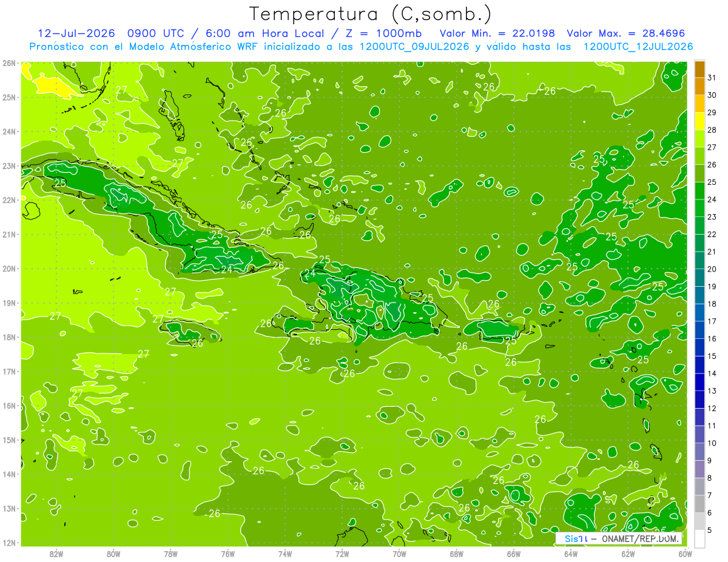Click the '66W' longitude axis label

pos(514,554)
